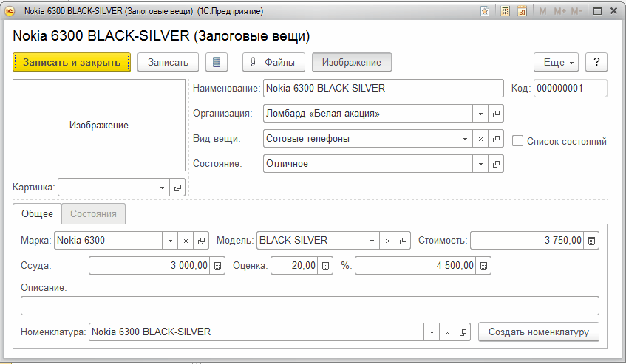Open calculator for the % field
The image size is (626, 364).
tap(483, 266)
